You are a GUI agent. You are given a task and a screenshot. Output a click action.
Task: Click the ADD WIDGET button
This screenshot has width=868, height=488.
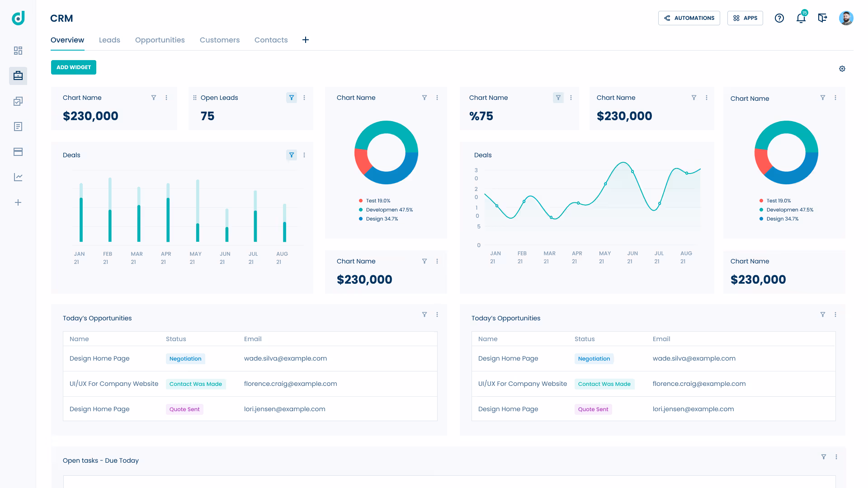pyautogui.click(x=74, y=67)
